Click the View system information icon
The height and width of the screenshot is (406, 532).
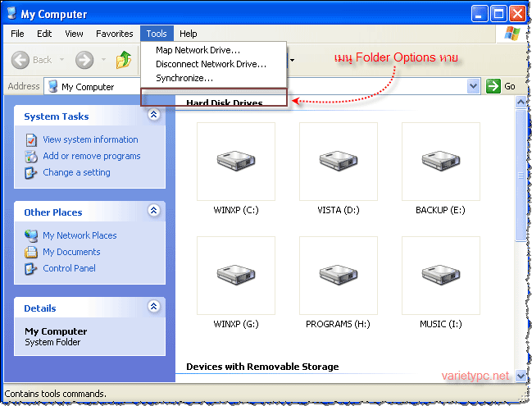click(x=31, y=140)
